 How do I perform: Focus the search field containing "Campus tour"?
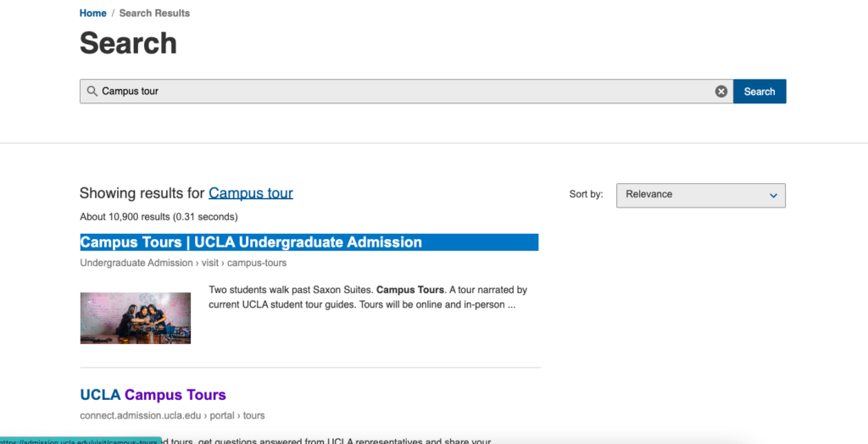click(x=406, y=92)
